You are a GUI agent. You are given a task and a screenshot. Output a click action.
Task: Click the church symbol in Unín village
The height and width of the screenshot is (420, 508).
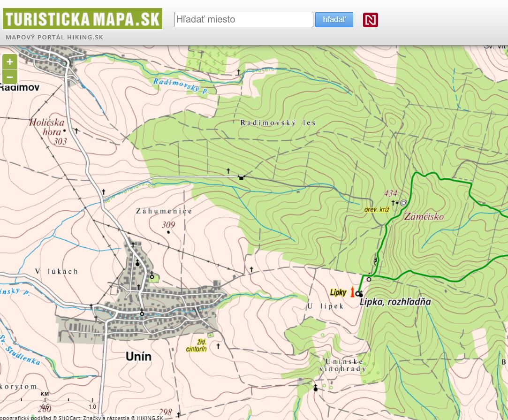point(137,263)
